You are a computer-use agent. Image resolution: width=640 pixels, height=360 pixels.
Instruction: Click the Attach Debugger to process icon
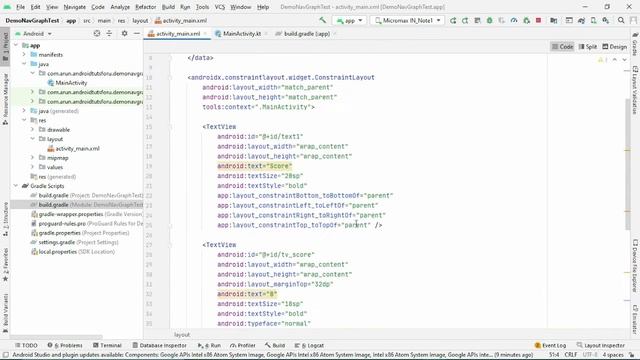pos(527,20)
